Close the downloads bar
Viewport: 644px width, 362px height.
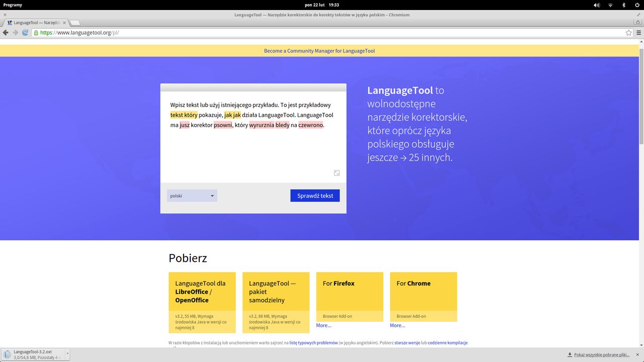[x=637, y=354]
